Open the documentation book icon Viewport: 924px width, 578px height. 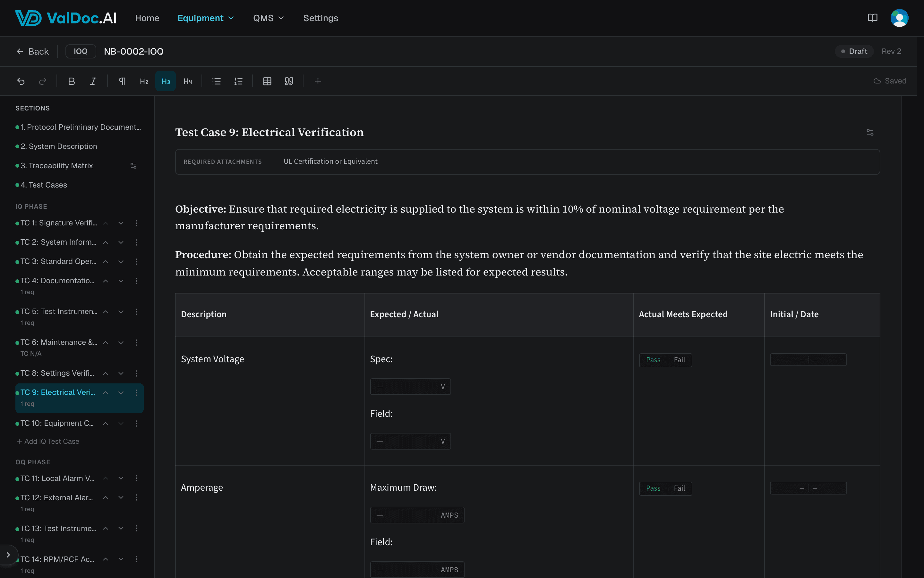tap(872, 18)
